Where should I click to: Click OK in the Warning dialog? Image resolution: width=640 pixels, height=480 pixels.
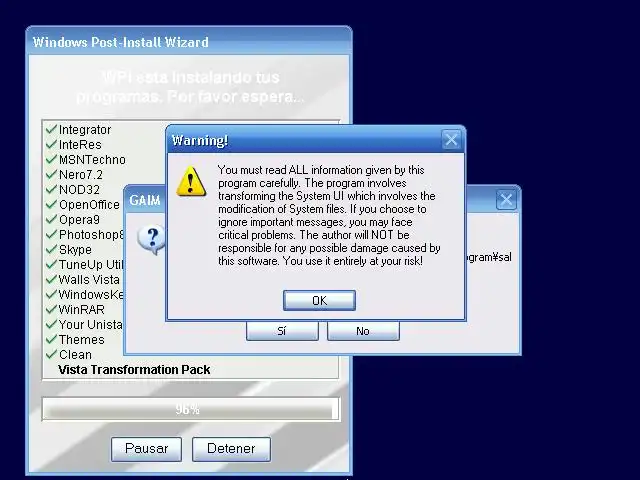click(x=319, y=300)
